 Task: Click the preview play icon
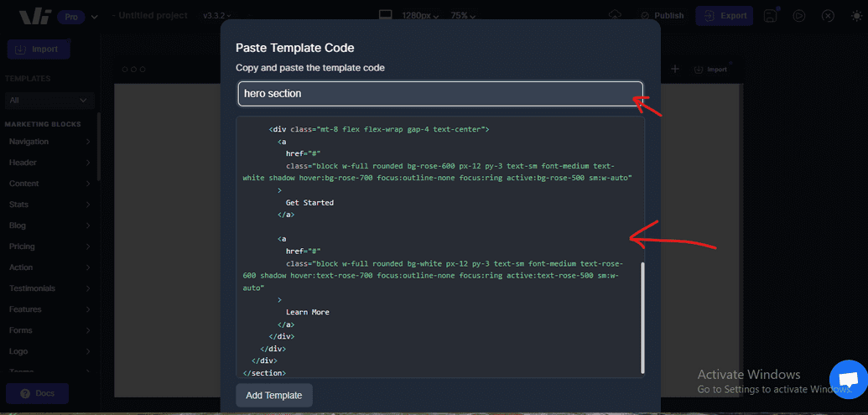[x=798, y=15]
